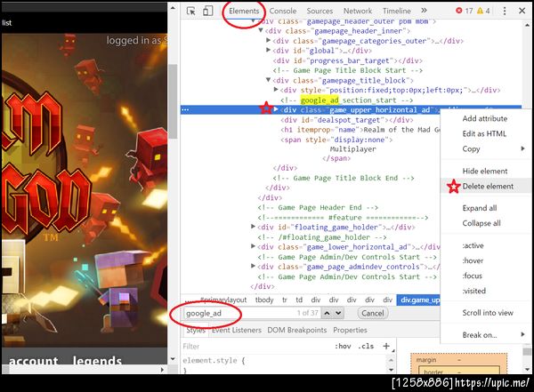Expand the game_lower_horizontal_ad div
The height and width of the screenshot is (392, 534).
tap(253, 246)
